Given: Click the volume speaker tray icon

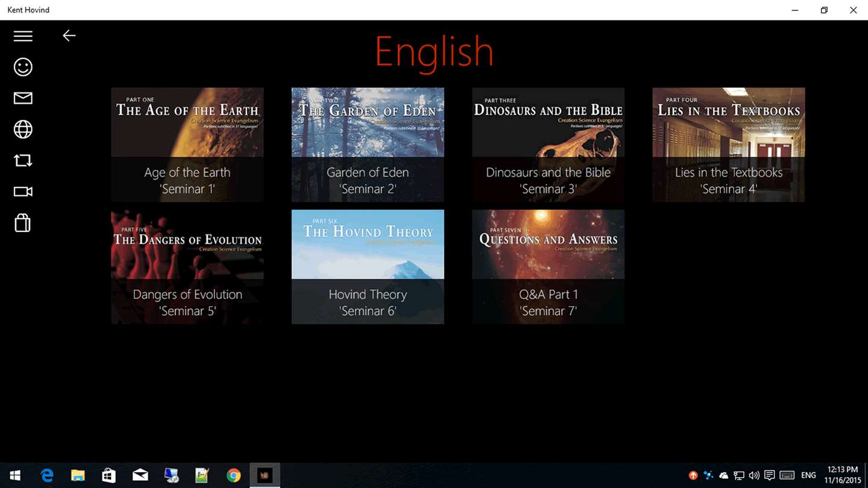Looking at the screenshot, I should coord(754,475).
